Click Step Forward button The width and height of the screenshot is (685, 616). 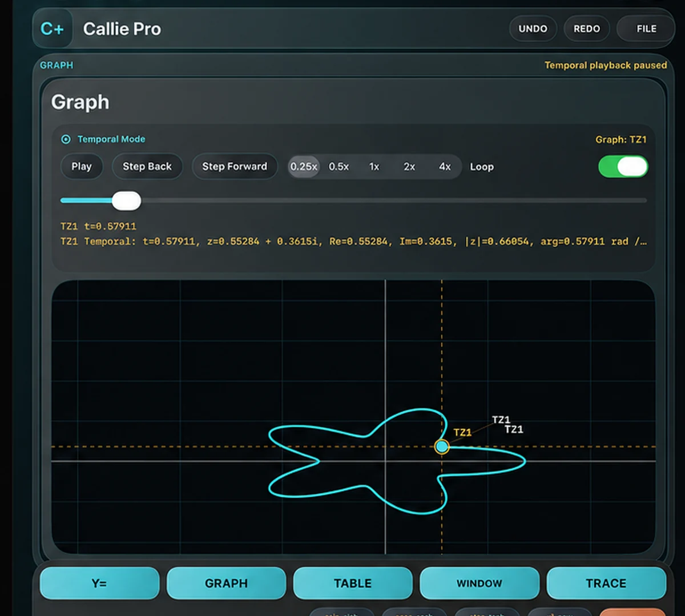coord(235,167)
